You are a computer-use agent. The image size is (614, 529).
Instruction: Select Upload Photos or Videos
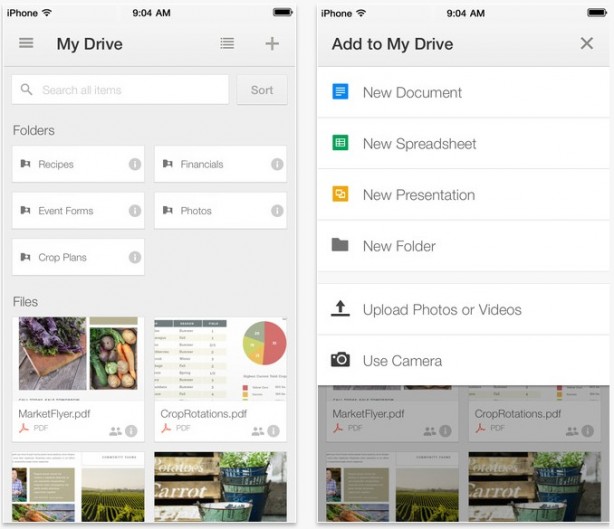pos(463,310)
